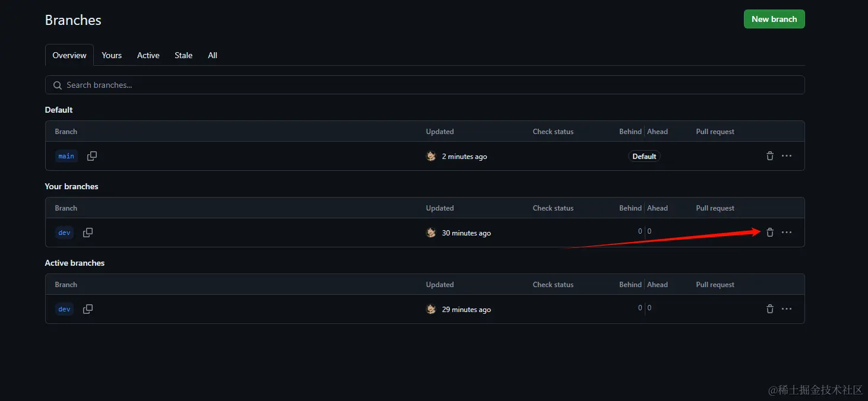Copy dev branch name under Your branches
Image resolution: width=868 pixels, height=401 pixels.
pyautogui.click(x=88, y=233)
